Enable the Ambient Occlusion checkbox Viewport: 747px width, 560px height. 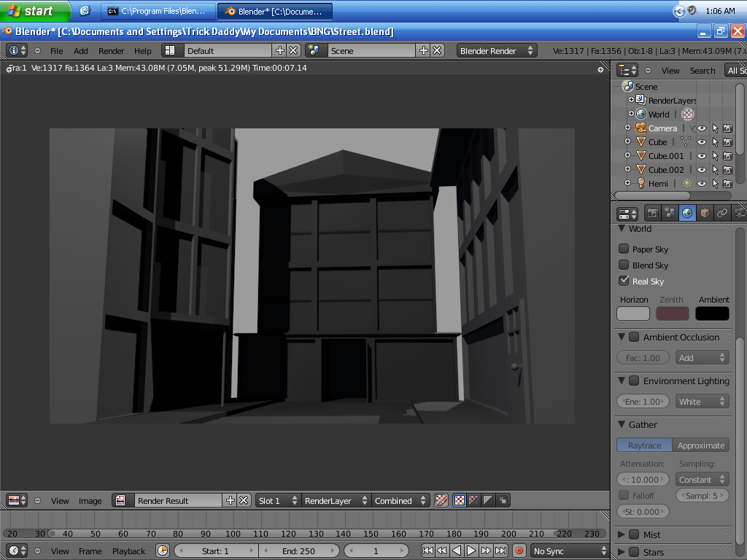click(x=632, y=337)
